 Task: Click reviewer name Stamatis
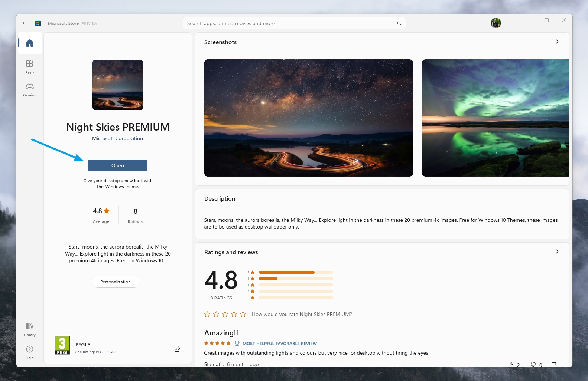point(214,364)
